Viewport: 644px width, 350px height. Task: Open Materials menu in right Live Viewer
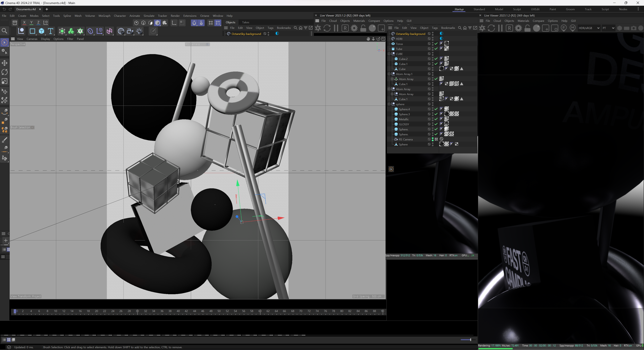523,21
